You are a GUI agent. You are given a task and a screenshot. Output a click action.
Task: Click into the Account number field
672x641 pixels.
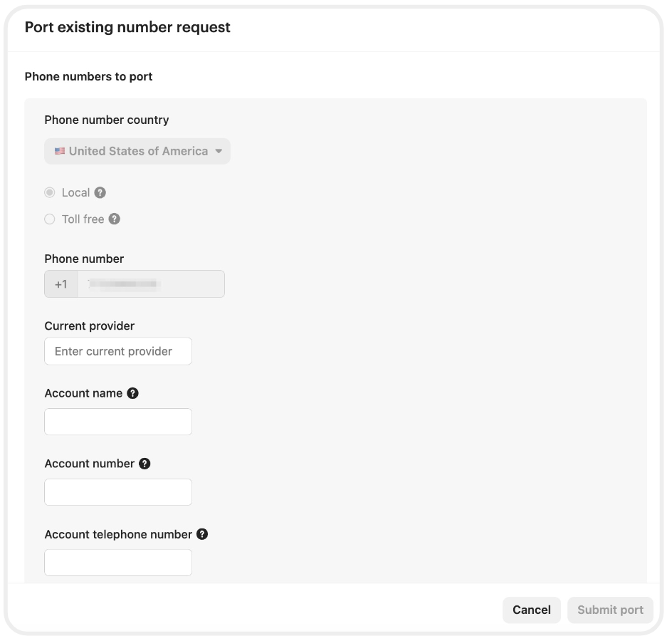click(118, 492)
